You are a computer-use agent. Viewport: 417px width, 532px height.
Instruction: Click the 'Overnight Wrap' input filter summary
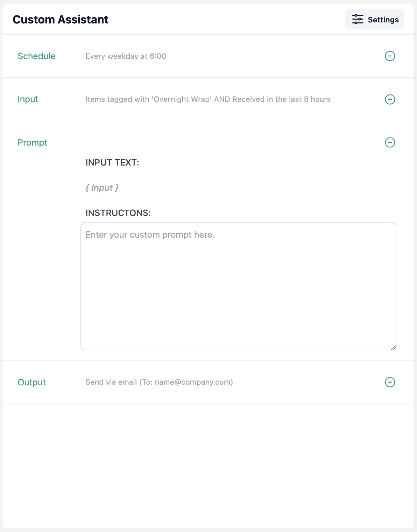point(208,99)
